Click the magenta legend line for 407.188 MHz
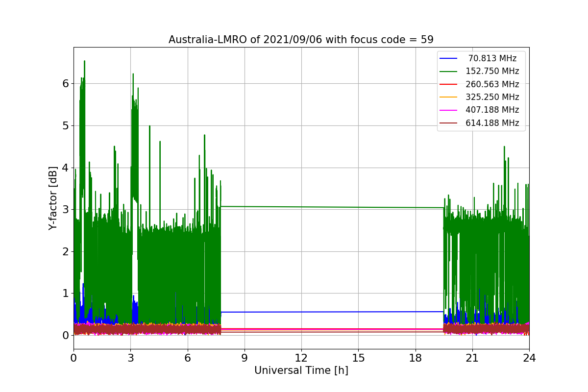The height and width of the screenshot is (392, 588). tap(448, 110)
